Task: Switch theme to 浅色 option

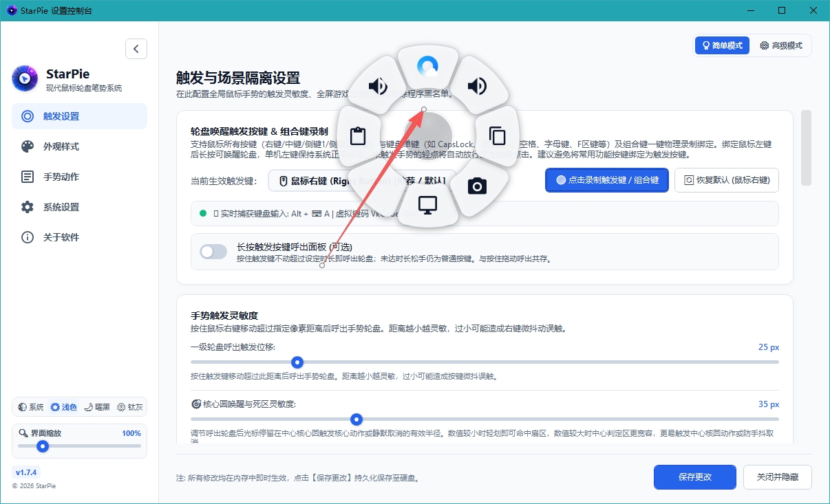Action: point(63,407)
